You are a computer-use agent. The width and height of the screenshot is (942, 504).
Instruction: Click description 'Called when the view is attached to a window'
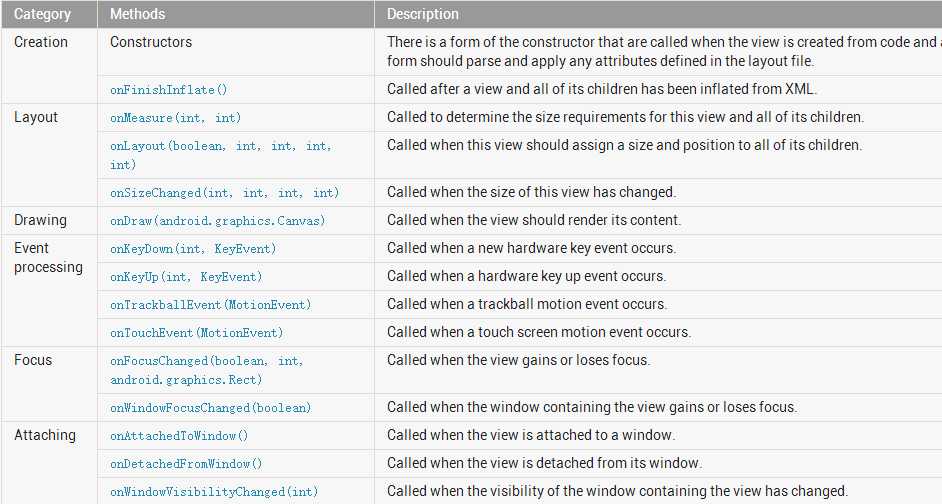[x=531, y=435]
